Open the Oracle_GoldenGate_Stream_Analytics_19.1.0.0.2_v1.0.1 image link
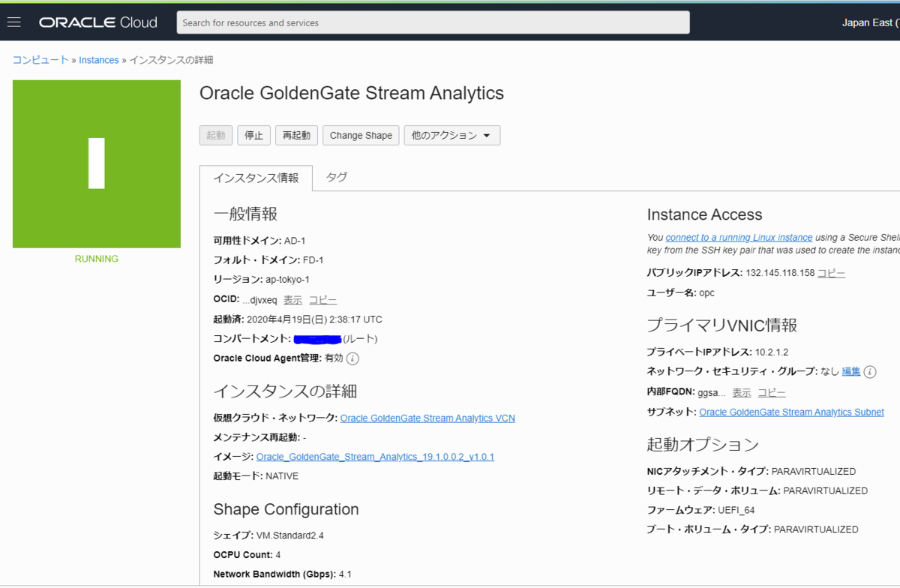 coord(375,457)
